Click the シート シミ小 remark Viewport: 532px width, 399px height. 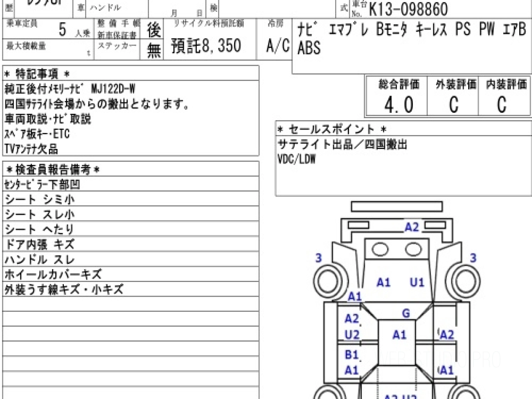39,199
